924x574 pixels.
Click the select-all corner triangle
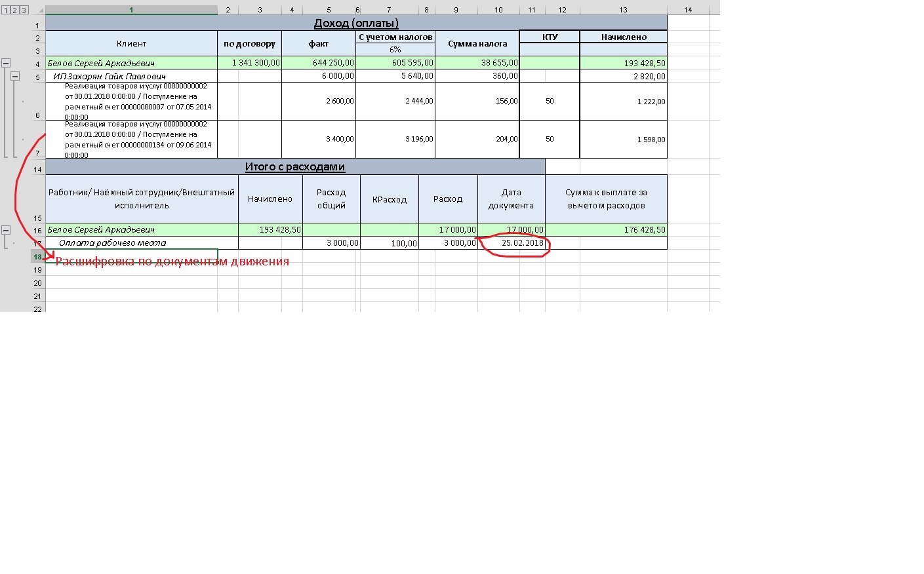coord(39,10)
